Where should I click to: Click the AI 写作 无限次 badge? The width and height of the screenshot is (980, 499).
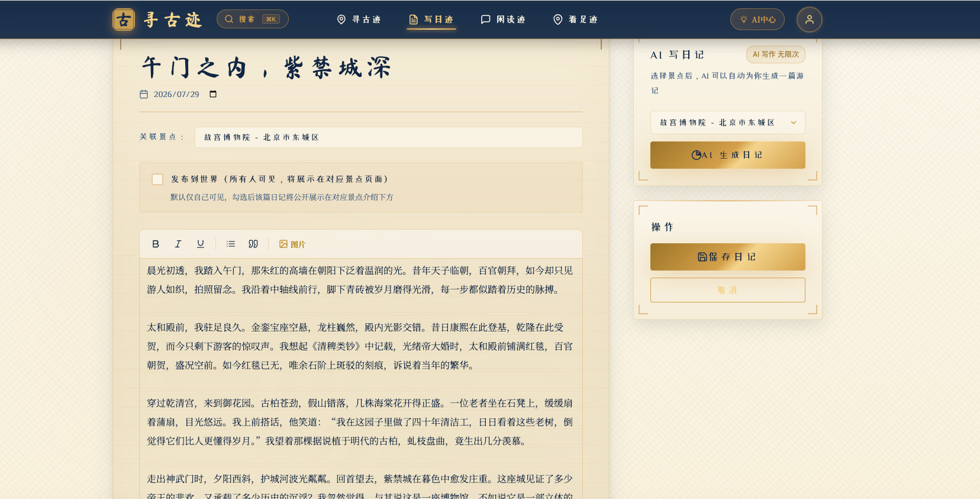[775, 54]
